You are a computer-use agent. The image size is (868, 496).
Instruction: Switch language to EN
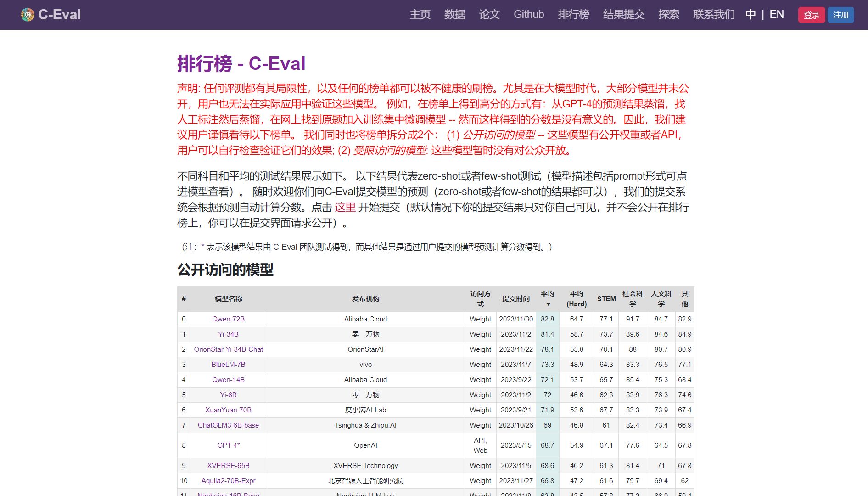pos(777,15)
